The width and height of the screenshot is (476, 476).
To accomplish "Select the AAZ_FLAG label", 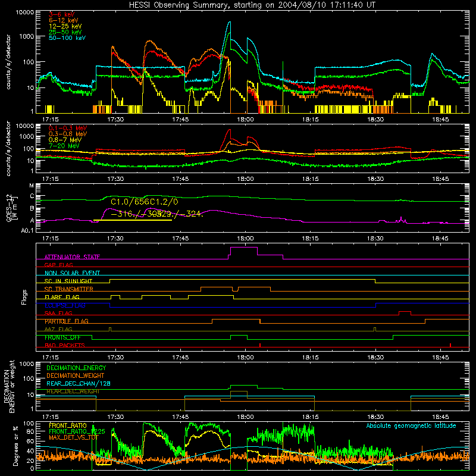I will [x=58, y=329].
